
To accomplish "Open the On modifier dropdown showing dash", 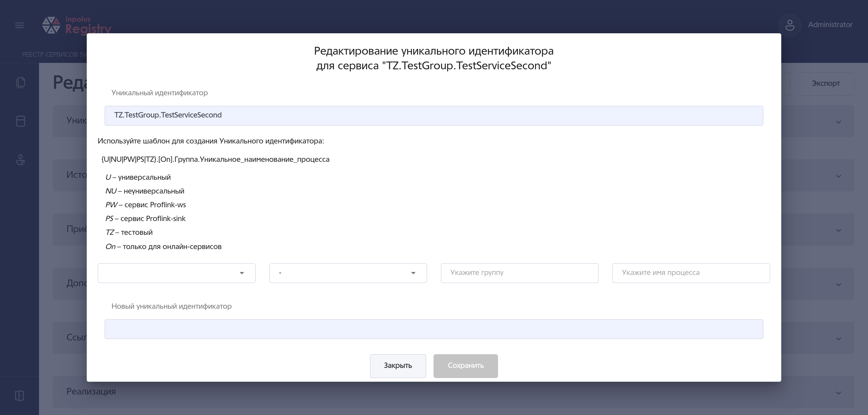I will point(348,273).
